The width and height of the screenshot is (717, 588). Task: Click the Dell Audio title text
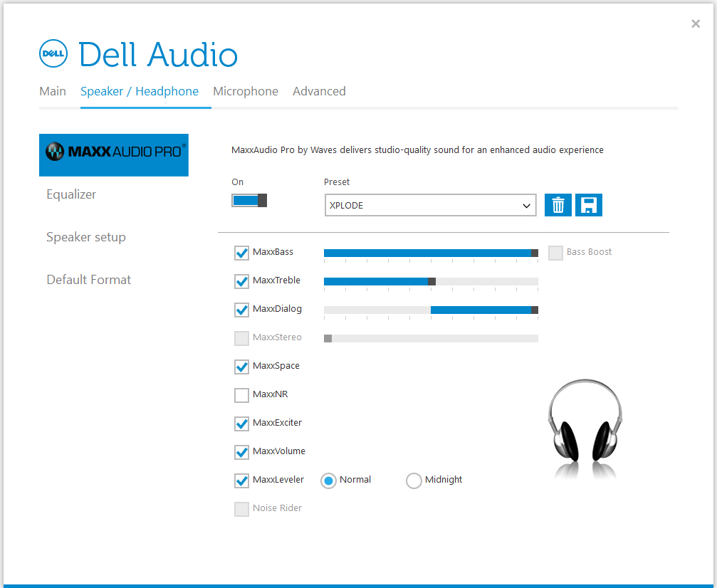click(158, 54)
